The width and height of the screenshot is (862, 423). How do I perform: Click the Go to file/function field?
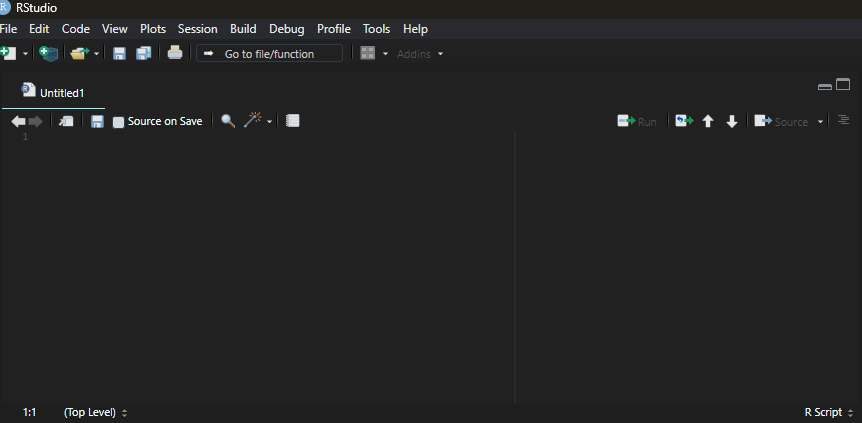tap(269, 53)
